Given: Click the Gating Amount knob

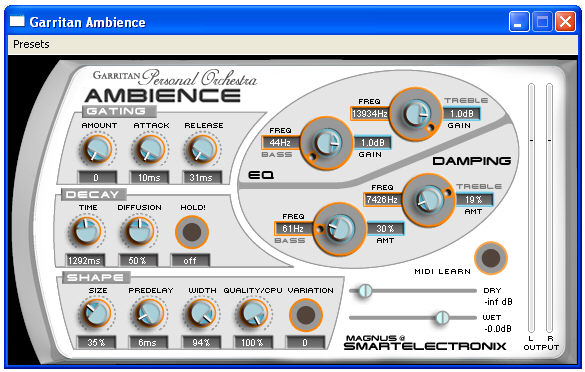Looking at the screenshot, I should tap(97, 149).
